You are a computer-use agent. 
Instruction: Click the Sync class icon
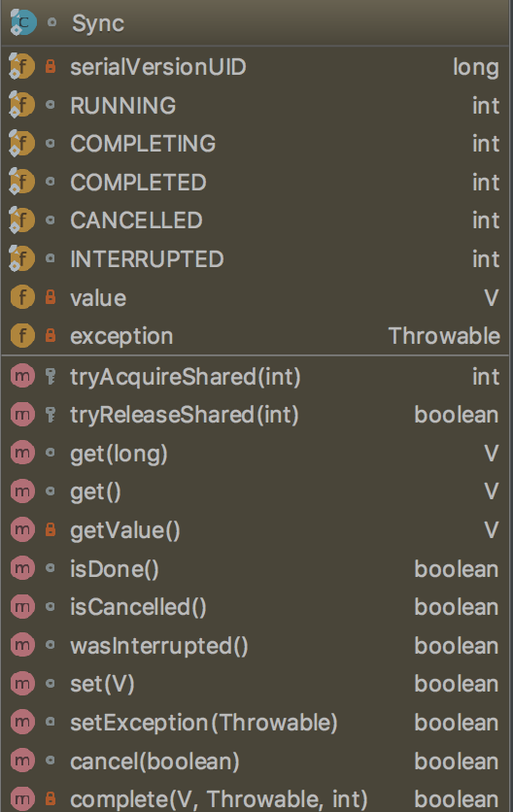[x=22, y=22]
